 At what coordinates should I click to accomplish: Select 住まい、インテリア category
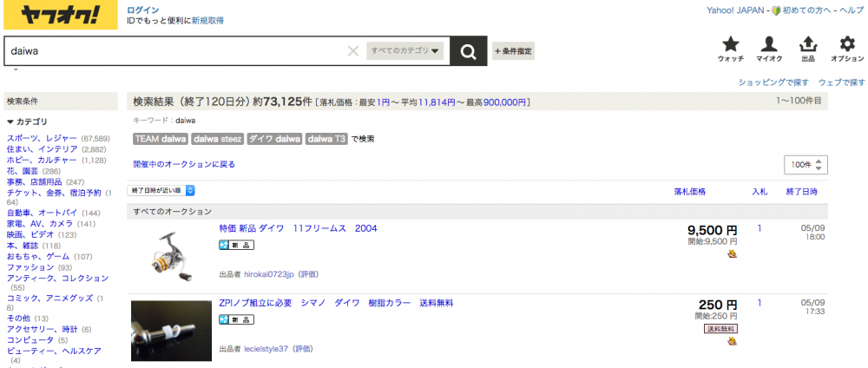pos(42,149)
